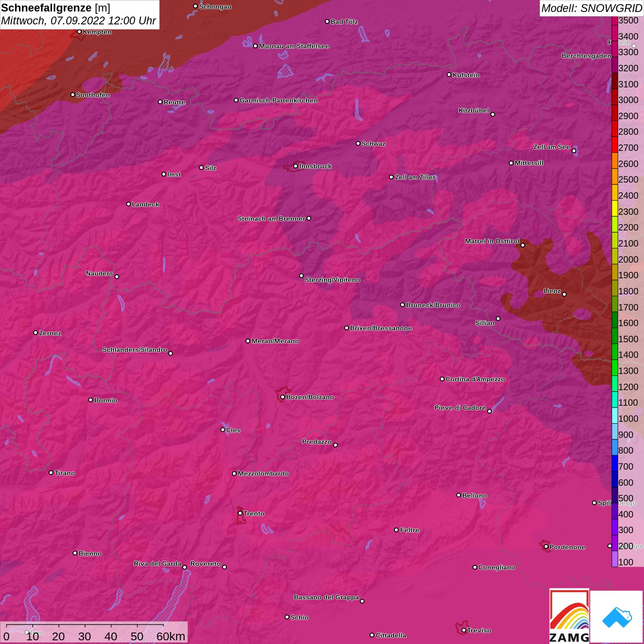Select the Cortina d'Ampezzo marker
Image resolution: width=644 pixels, height=644 pixels.
442,379
